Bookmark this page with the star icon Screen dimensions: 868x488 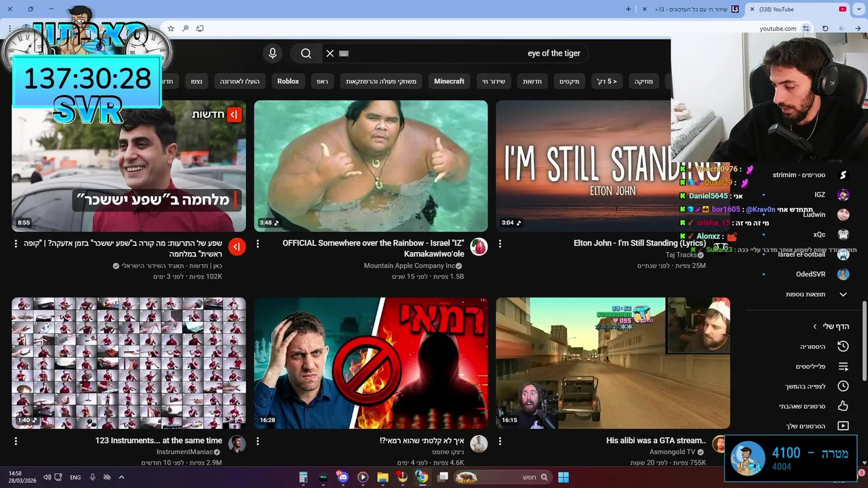[x=171, y=28]
